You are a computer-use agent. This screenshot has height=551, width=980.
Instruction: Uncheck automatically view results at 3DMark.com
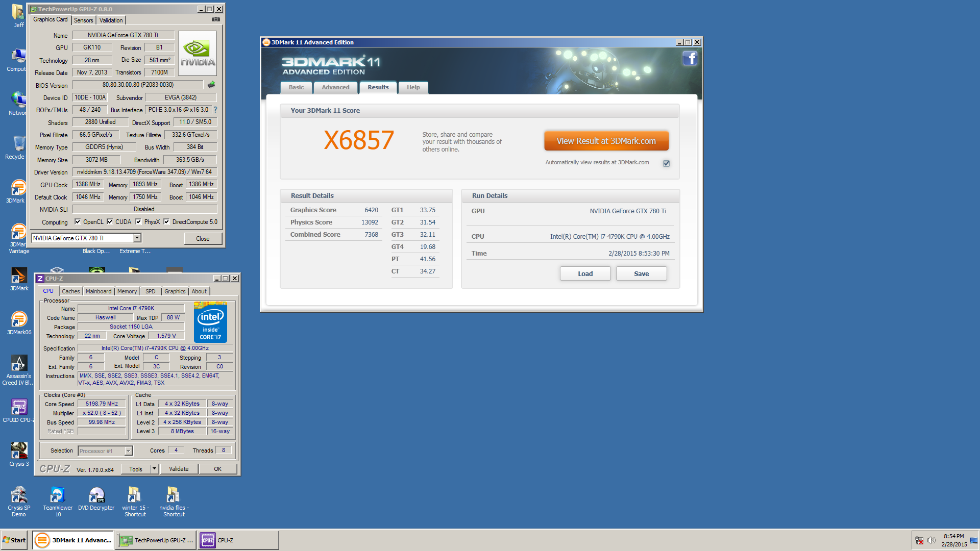point(666,163)
